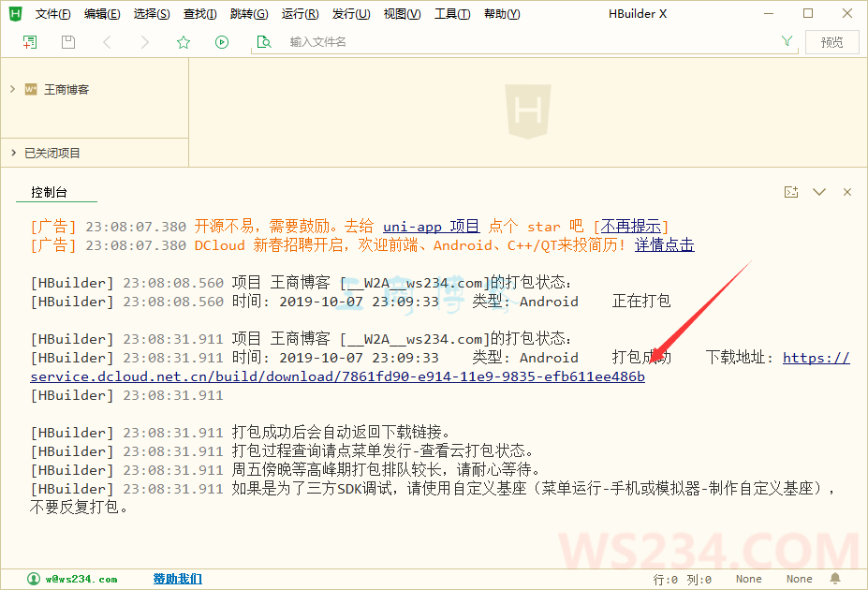Select the 王商博客 project name
This screenshot has width=868, height=590.
tap(66, 89)
